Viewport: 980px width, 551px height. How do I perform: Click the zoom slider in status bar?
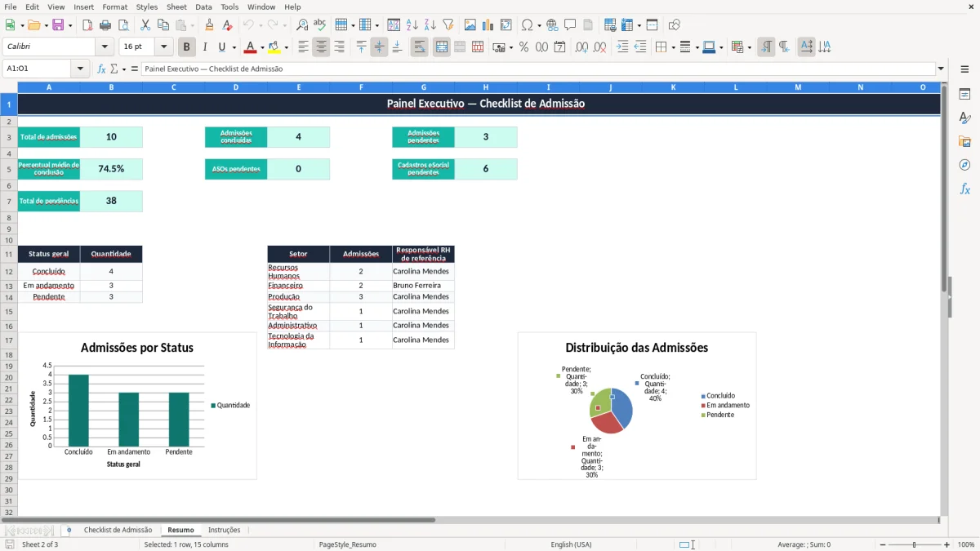point(914,544)
